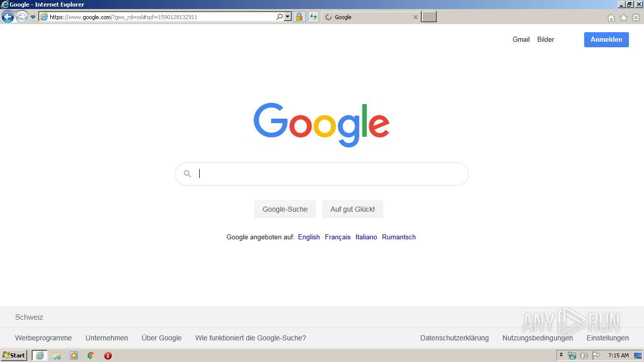
Task: Click the Auf gut Glück! button
Action: [353, 209]
